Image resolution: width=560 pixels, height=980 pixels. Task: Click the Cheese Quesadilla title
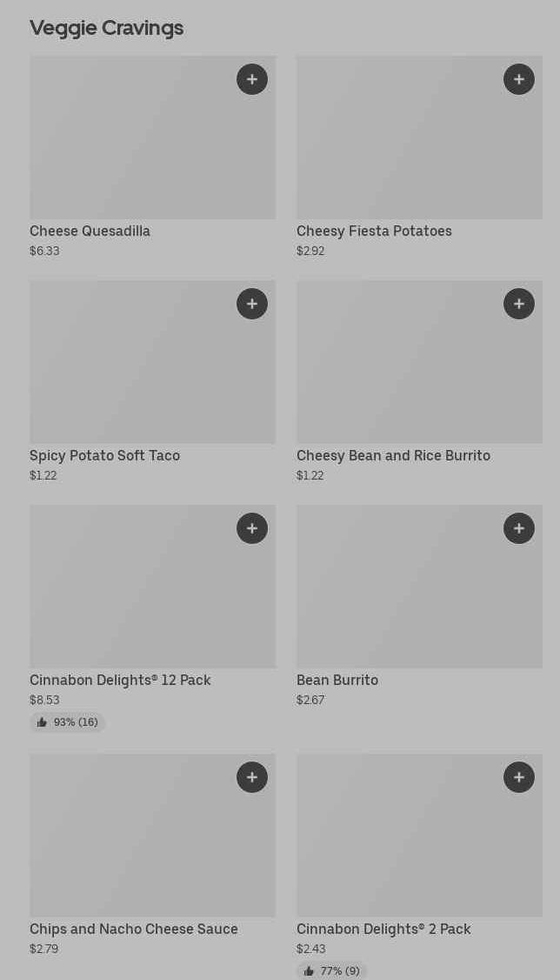[90, 232]
